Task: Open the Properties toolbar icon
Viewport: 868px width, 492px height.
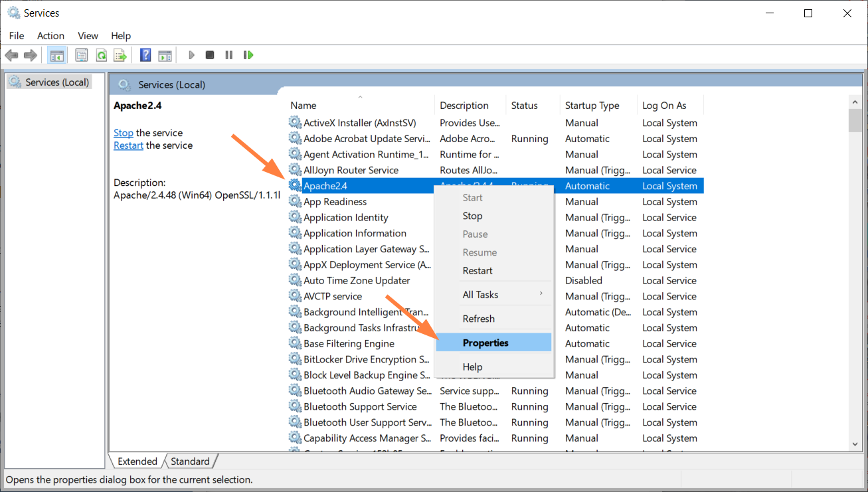Action: coord(82,55)
